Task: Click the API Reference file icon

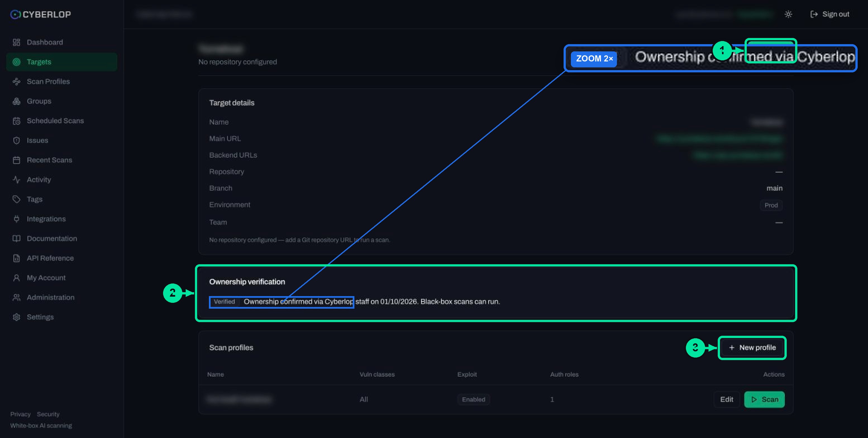Action: 16,258
